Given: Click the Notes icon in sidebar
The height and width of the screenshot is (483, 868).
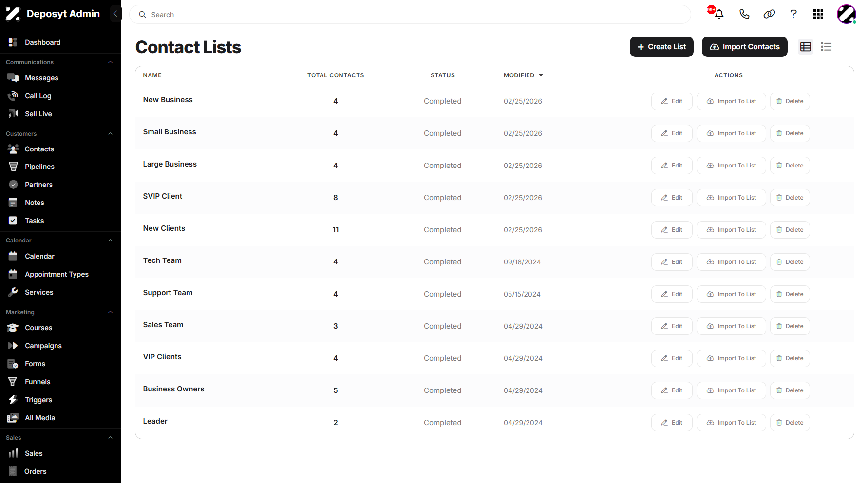Looking at the screenshot, I should 13,203.
